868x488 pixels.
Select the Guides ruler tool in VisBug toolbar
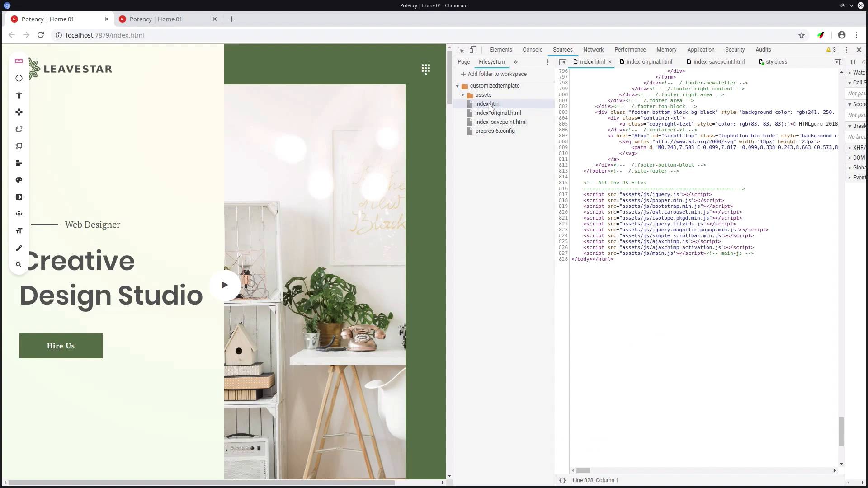[x=19, y=61]
